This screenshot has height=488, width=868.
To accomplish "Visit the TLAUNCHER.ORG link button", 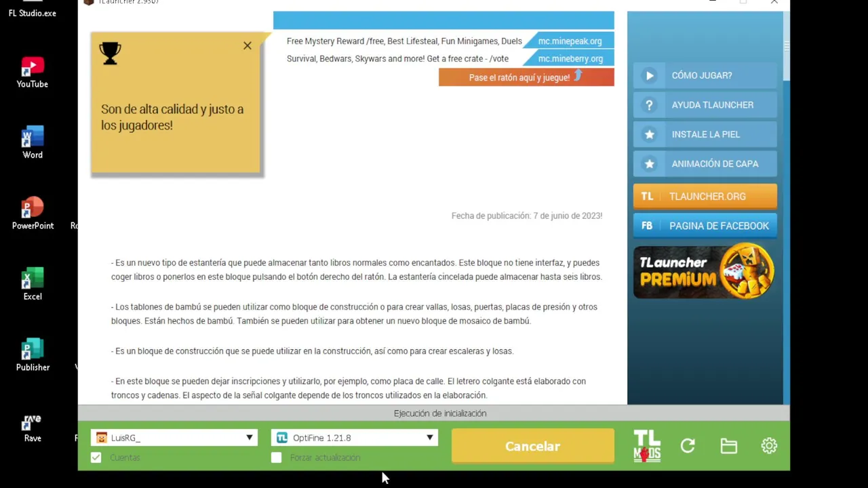I will (x=705, y=197).
